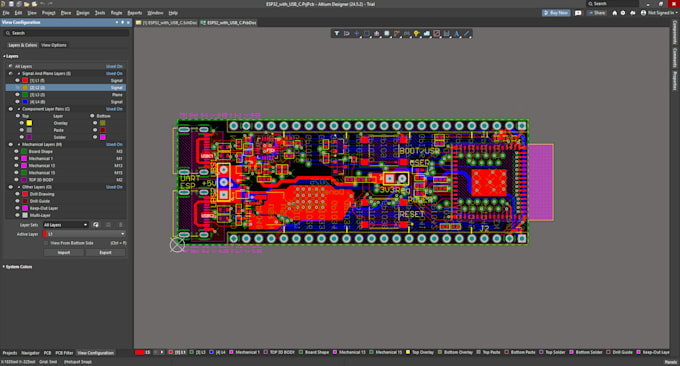Open the Place menu

coord(66,13)
